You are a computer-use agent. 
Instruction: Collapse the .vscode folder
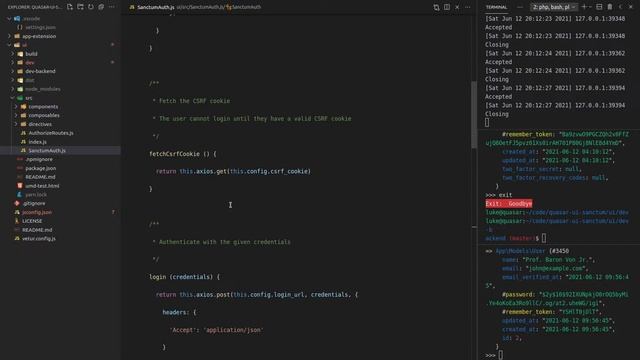(x=31, y=18)
